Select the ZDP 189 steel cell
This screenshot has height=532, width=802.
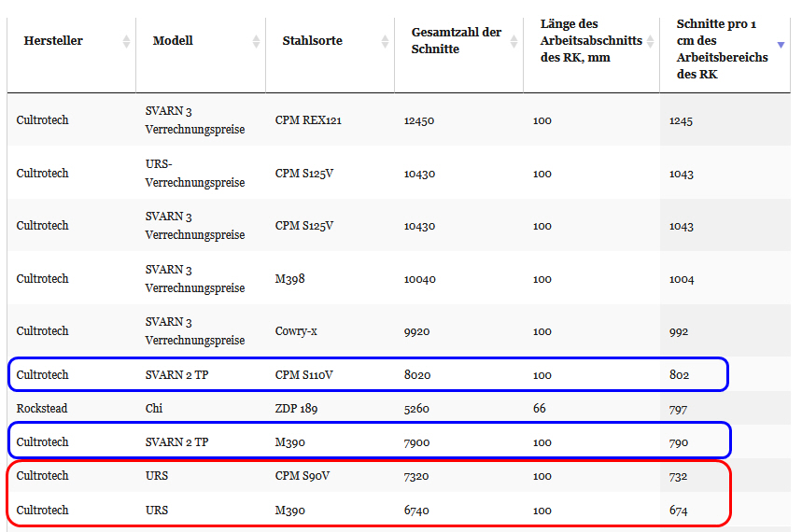click(296, 408)
